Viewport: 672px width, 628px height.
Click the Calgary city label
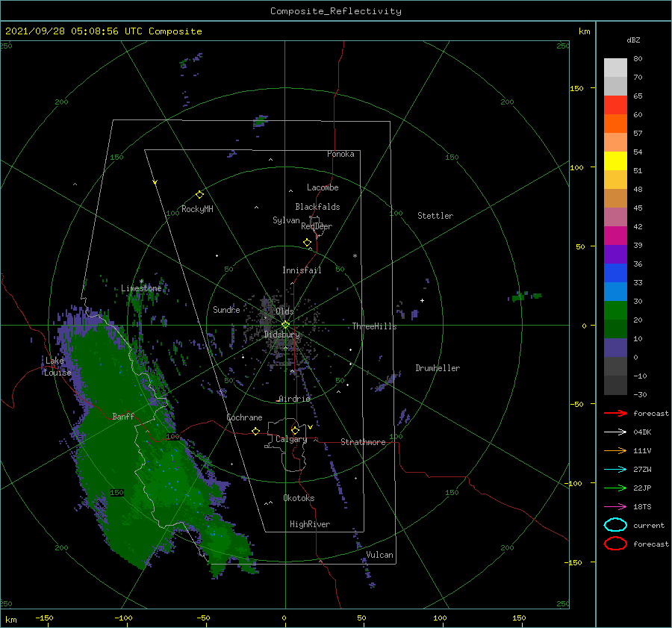coord(291,439)
